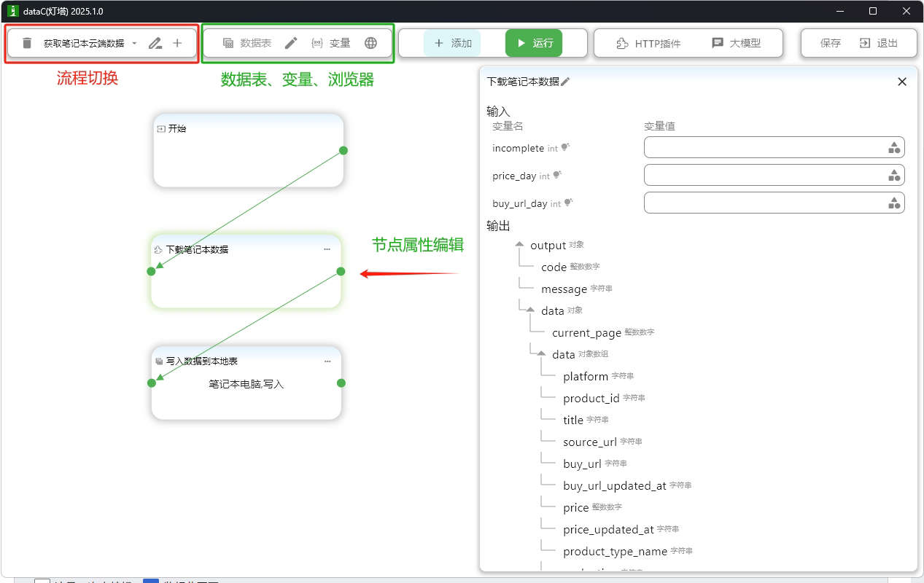The height and width of the screenshot is (583, 924).
Task: Close the 下载笔记本数据 properties panel
Action: [902, 82]
